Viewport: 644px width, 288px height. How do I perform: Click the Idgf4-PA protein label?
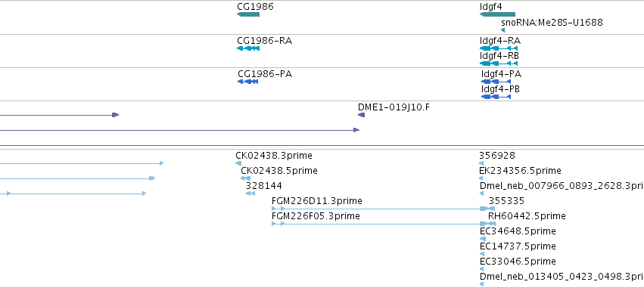[501, 74]
